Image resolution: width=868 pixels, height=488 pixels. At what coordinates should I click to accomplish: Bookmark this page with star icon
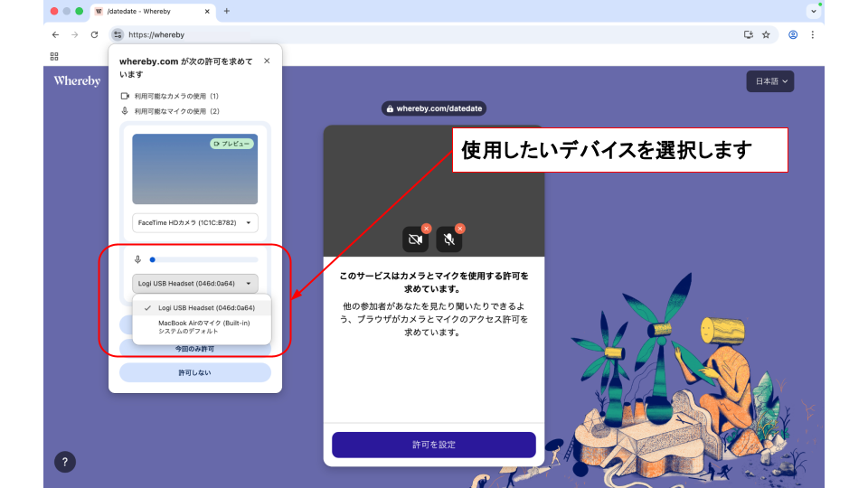click(766, 34)
